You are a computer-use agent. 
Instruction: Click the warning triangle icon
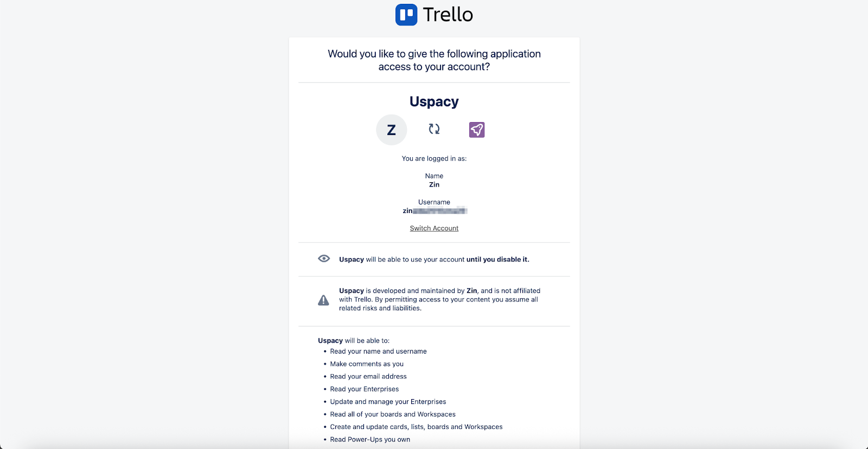[323, 300]
